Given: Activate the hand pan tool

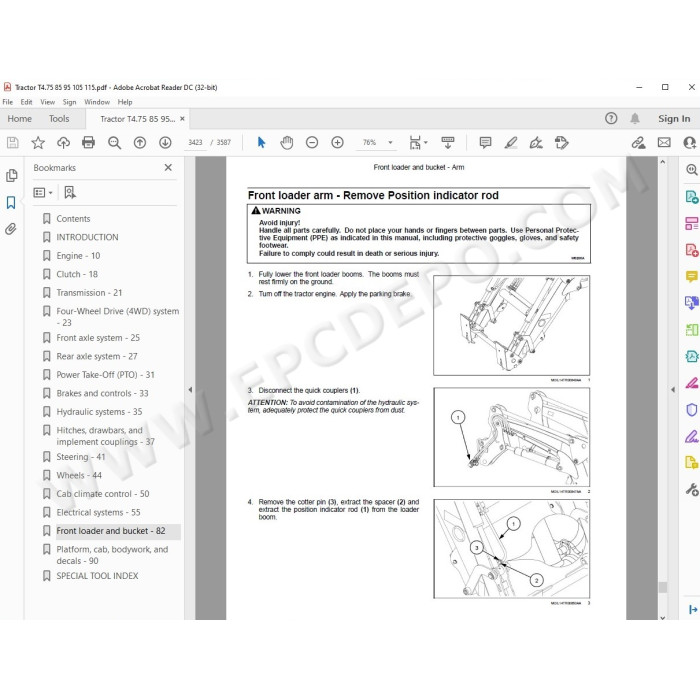Looking at the screenshot, I should (x=287, y=142).
